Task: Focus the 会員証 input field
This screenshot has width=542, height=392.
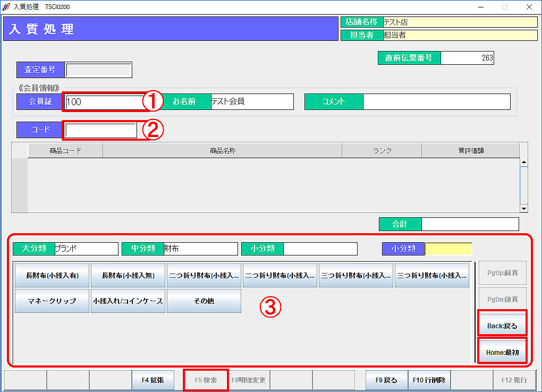Action: click(x=103, y=102)
